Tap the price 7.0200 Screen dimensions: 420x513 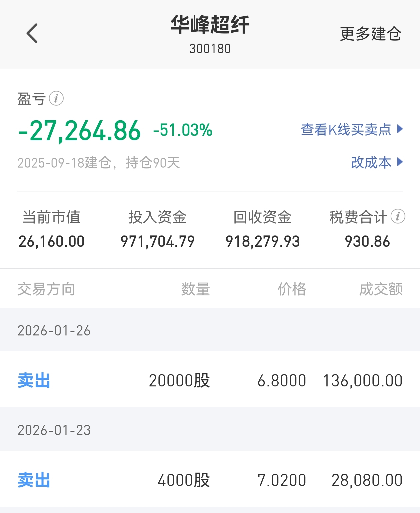coord(282,480)
